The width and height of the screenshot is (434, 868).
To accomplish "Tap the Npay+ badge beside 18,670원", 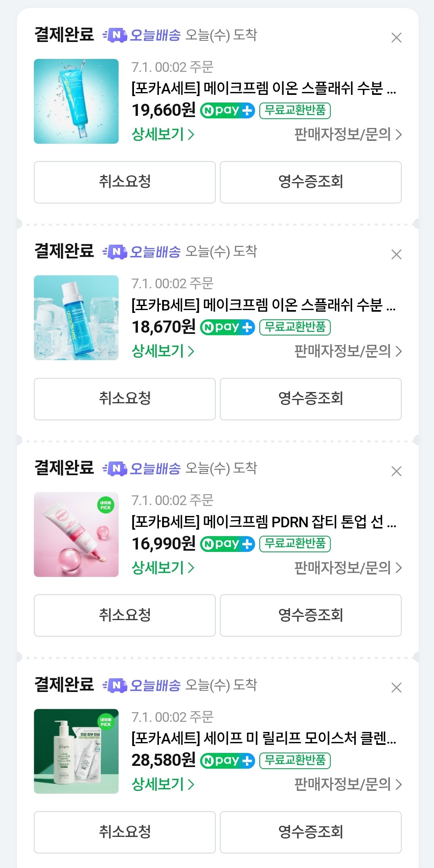I will tap(227, 327).
